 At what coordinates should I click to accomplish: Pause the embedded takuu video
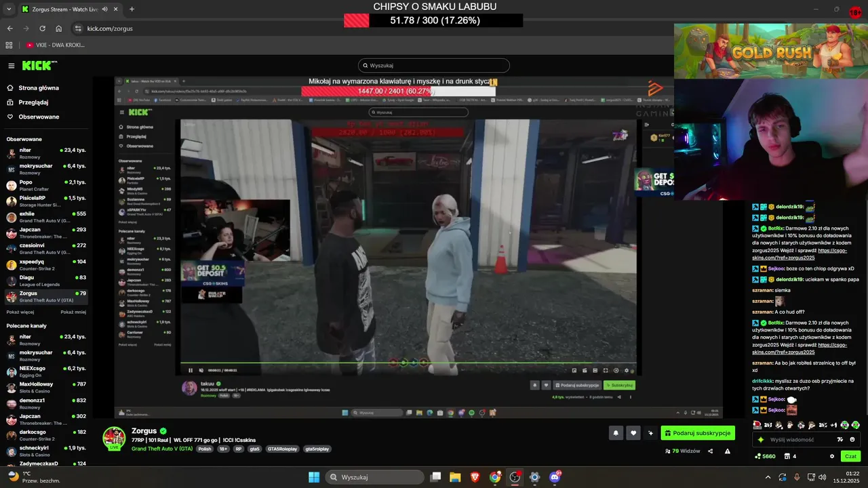(191, 370)
